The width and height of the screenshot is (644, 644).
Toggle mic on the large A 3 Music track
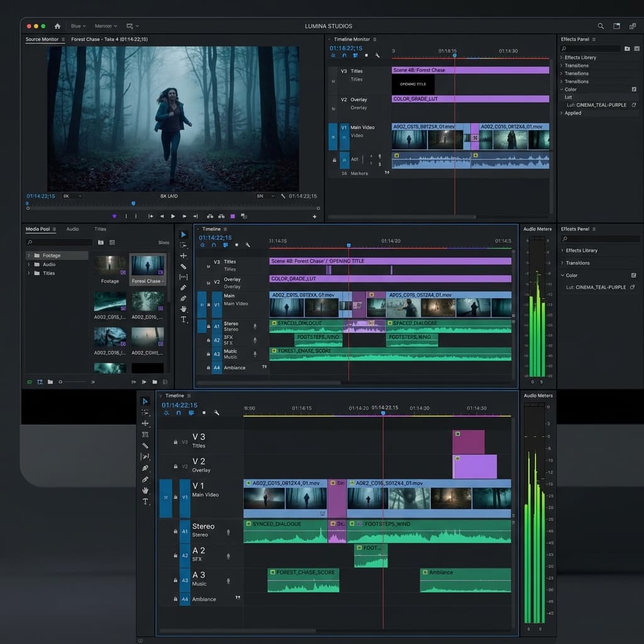click(228, 580)
